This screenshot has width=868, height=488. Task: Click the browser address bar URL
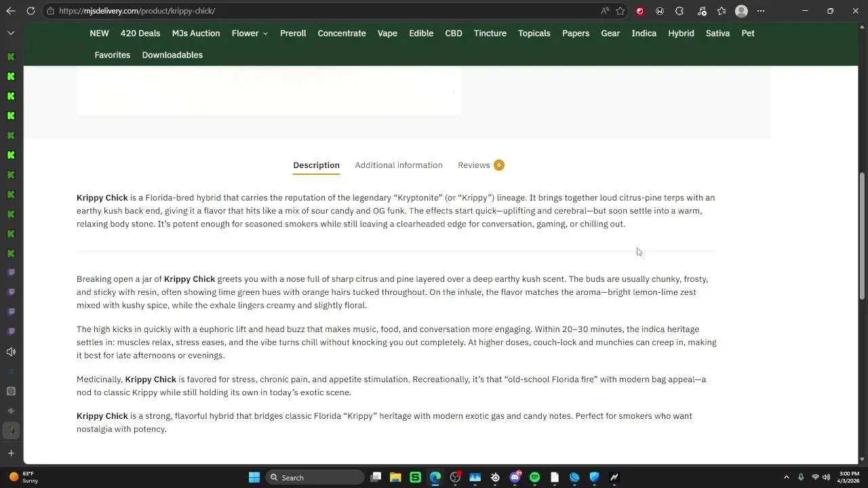[x=137, y=11]
